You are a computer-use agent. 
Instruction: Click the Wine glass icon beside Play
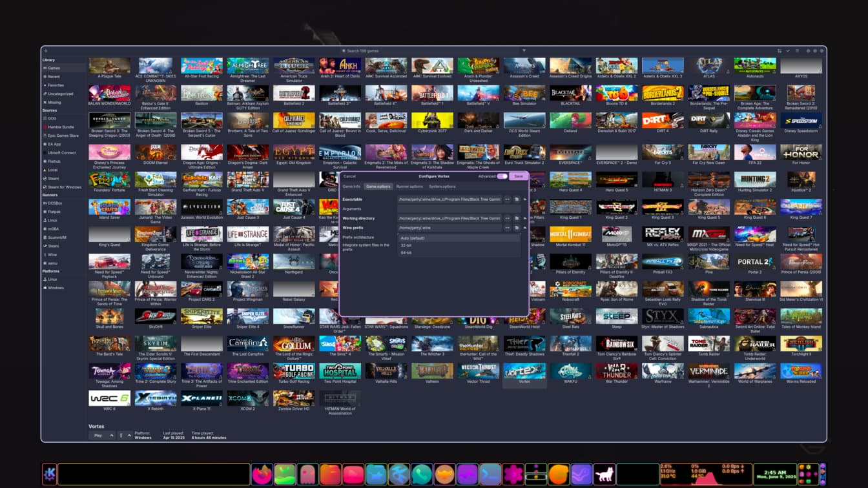click(121, 436)
